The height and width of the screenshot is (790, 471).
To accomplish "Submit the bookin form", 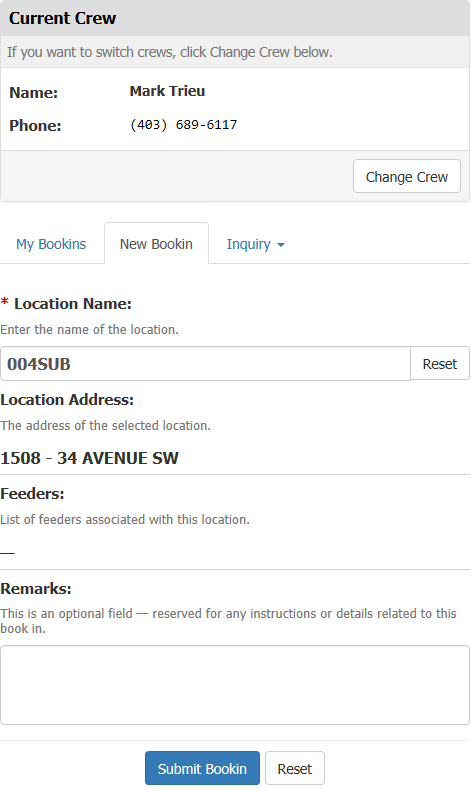I will pyautogui.click(x=202, y=768).
